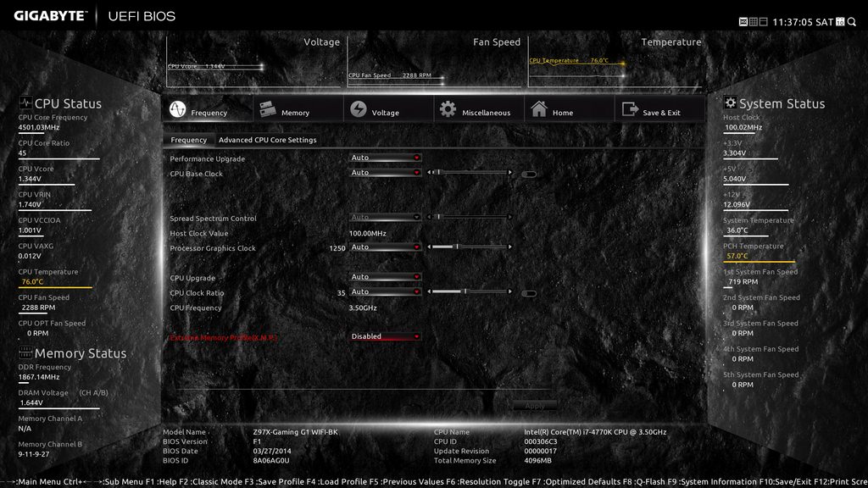Click the PCH Temperature 57.0°C reading
The height and width of the screenshot is (488, 868).
click(x=737, y=256)
